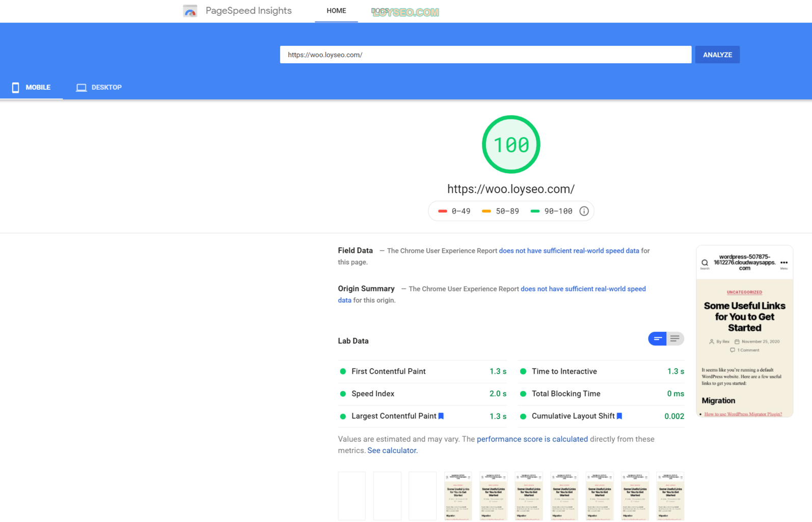Click the ANALYZE button
This screenshot has width=812, height=522.
(x=717, y=55)
